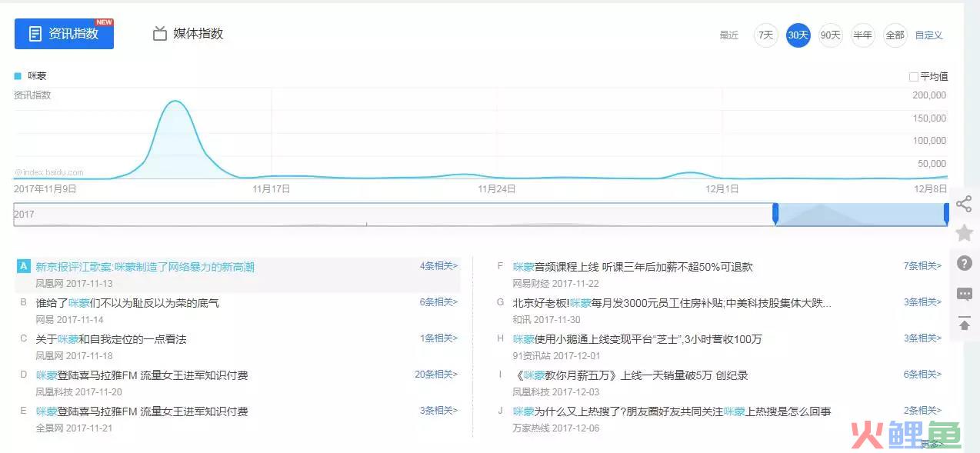Open the 资讯指数 tab
This screenshot has width=980, height=453.
pyautogui.click(x=64, y=34)
